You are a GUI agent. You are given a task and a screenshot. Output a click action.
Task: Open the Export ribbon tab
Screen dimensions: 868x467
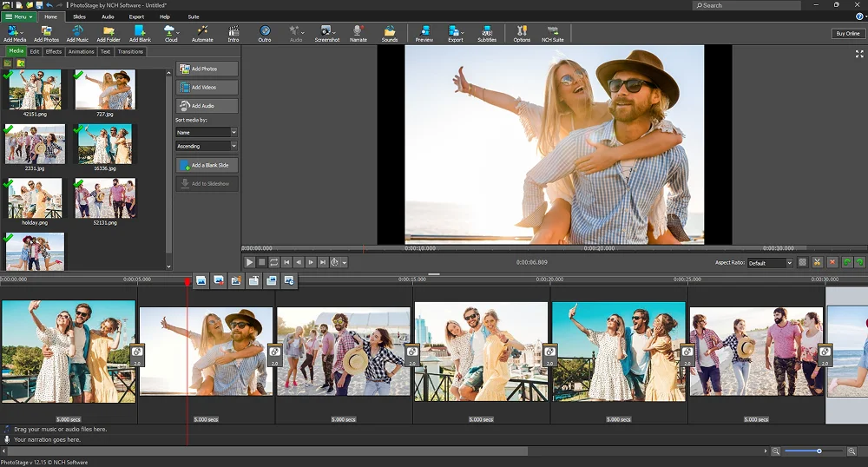point(136,16)
